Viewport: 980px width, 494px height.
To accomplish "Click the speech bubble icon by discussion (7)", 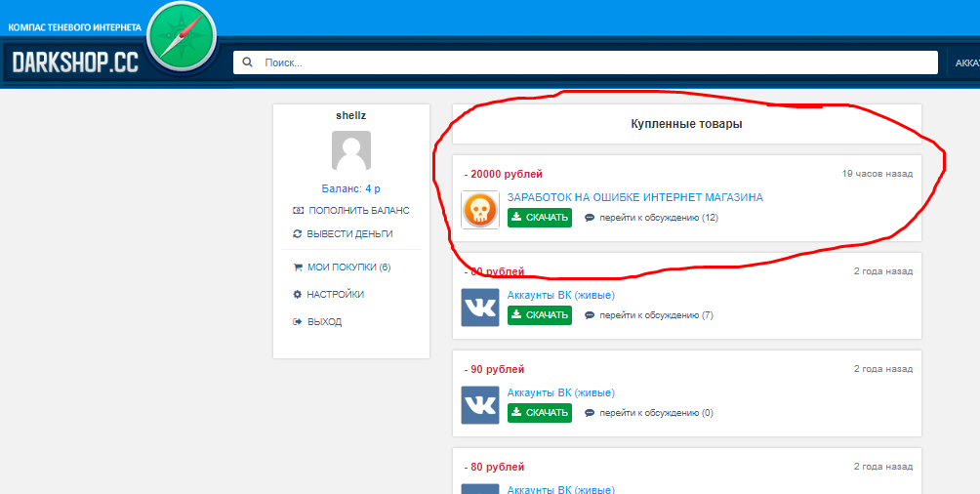I will 590,315.
